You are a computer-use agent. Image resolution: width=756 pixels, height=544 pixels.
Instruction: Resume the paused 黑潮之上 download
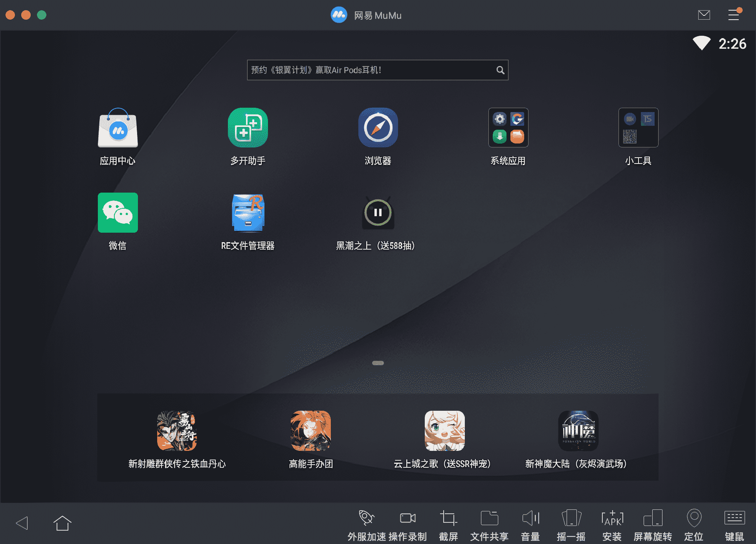tap(378, 213)
